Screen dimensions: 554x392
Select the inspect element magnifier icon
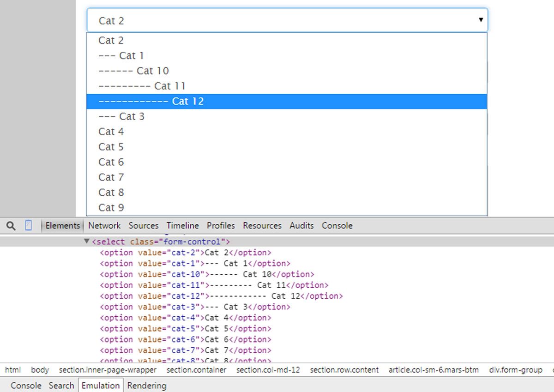coord(11,225)
